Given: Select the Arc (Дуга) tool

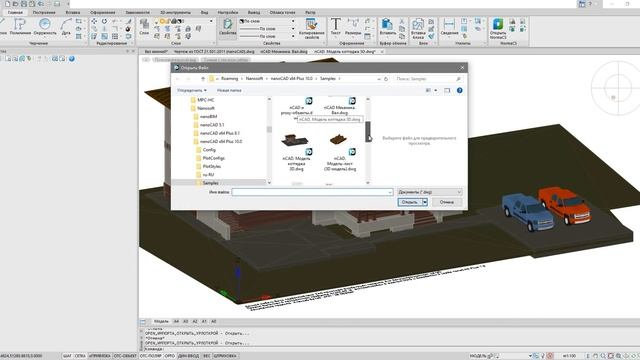Looking at the screenshot, I should coord(66,27).
